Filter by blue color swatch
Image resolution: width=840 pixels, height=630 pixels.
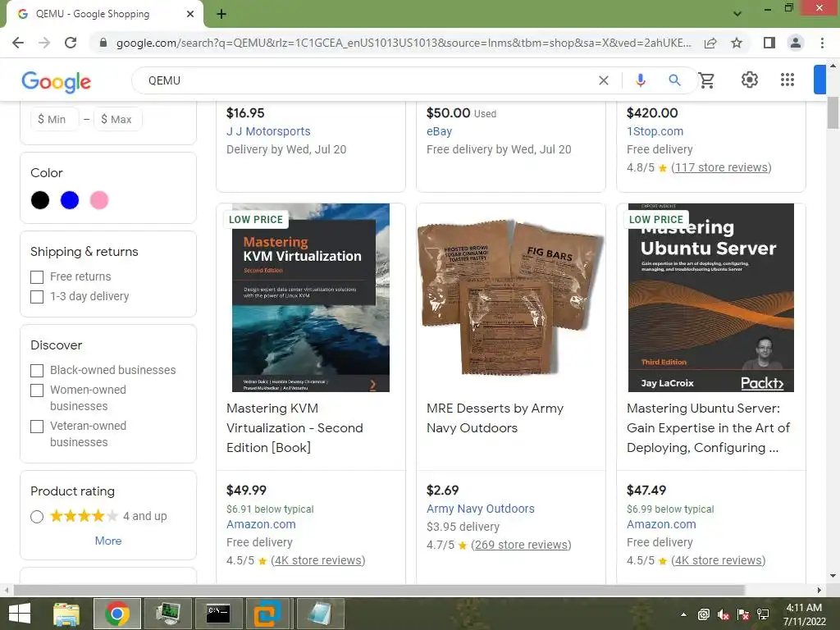coord(70,200)
